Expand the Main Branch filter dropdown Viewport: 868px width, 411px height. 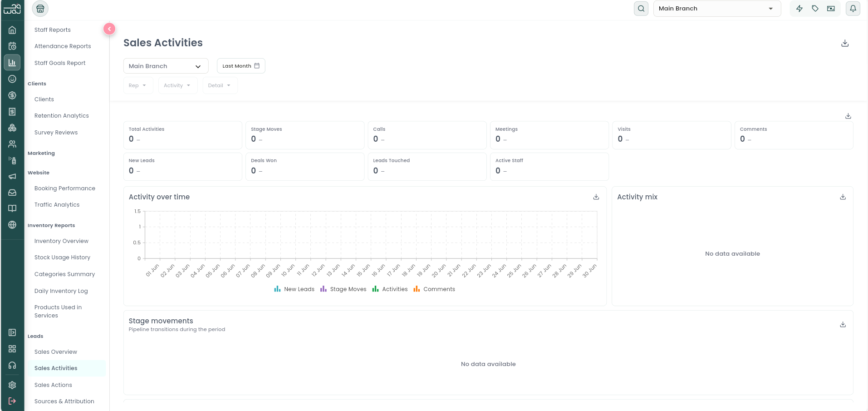[166, 66]
